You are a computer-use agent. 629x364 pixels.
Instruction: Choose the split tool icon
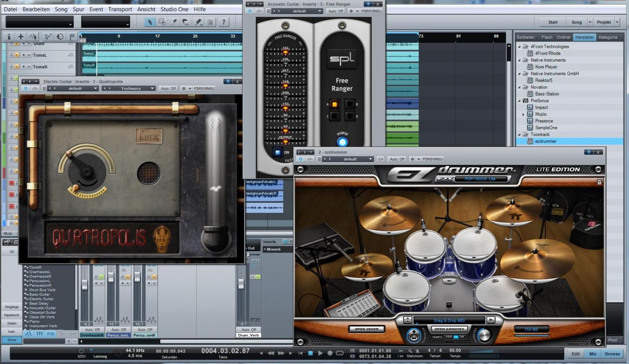[174, 22]
